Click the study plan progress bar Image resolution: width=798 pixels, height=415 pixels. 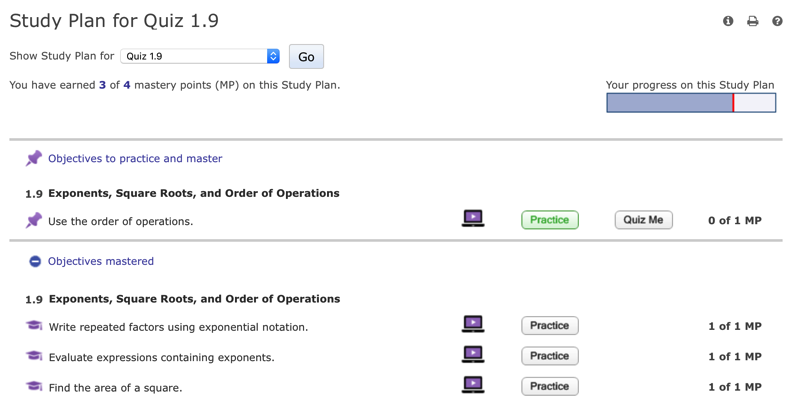tap(690, 102)
